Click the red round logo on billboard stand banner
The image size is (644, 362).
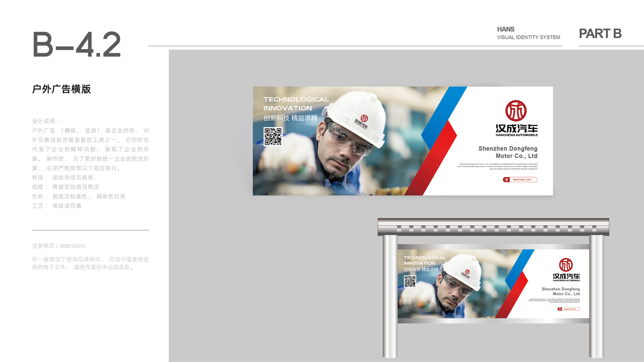[x=566, y=264]
